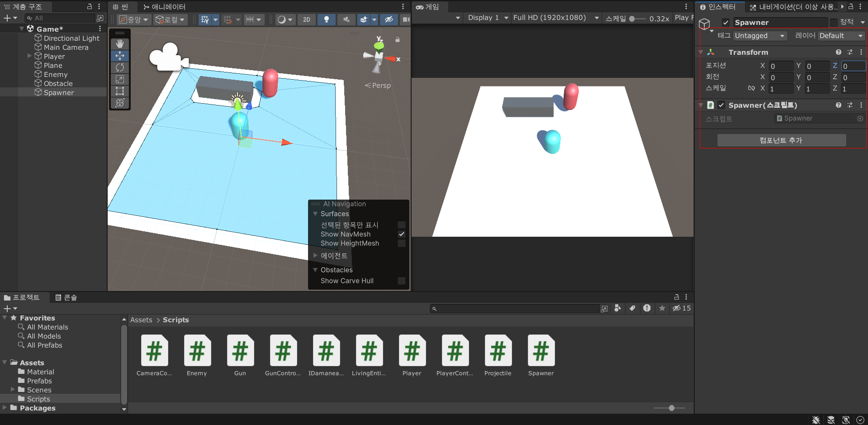868x425 pixels.
Task: Collapse the Surfaces section in AI Navigation
Action: (315, 214)
